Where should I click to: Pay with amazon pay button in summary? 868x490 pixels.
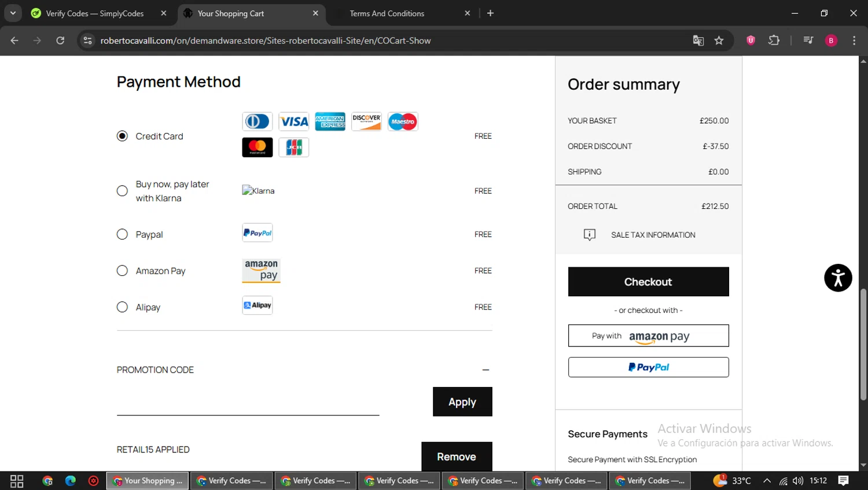pos(648,336)
